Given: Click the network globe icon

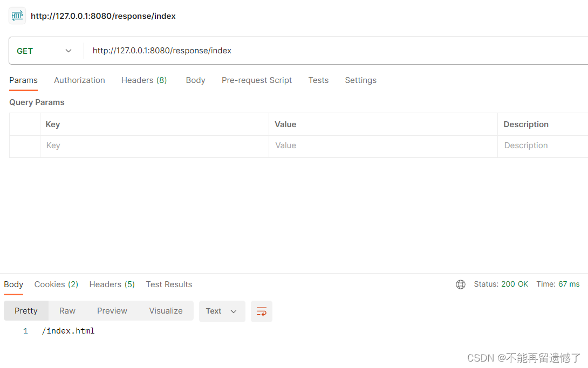Looking at the screenshot, I should click(461, 284).
